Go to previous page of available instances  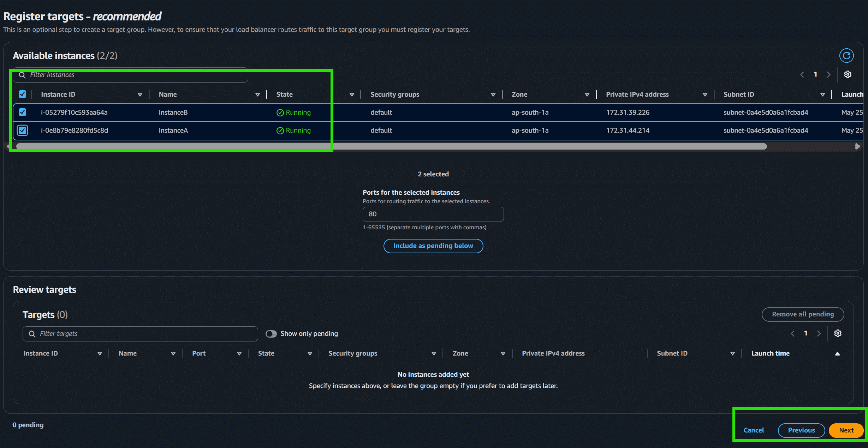[802, 74]
